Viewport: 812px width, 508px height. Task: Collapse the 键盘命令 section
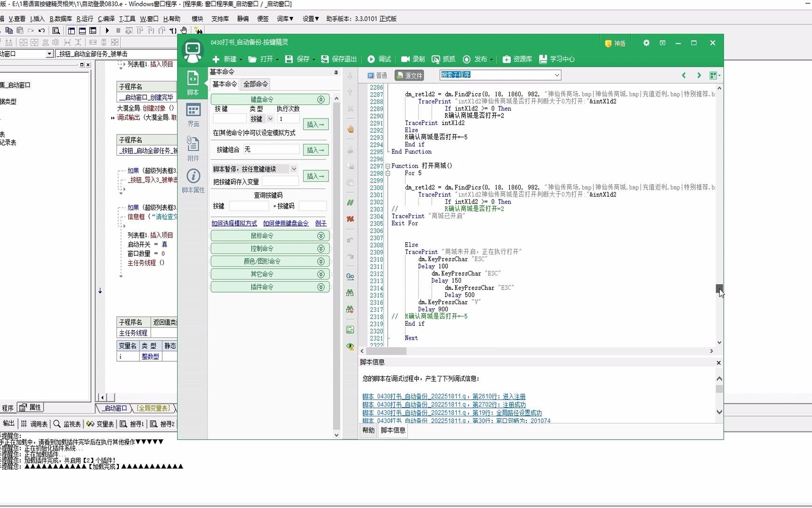pyautogui.click(x=321, y=100)
